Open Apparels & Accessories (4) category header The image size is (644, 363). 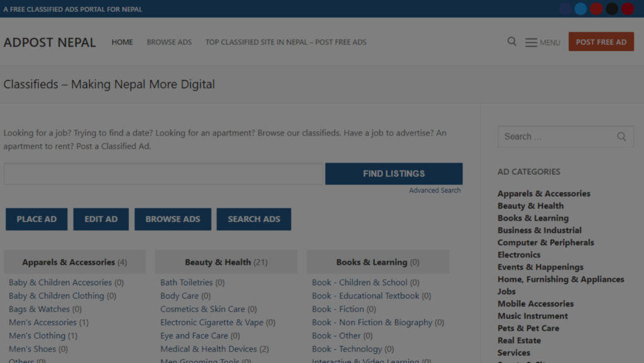pyautogui.click(x=74, y=262)
